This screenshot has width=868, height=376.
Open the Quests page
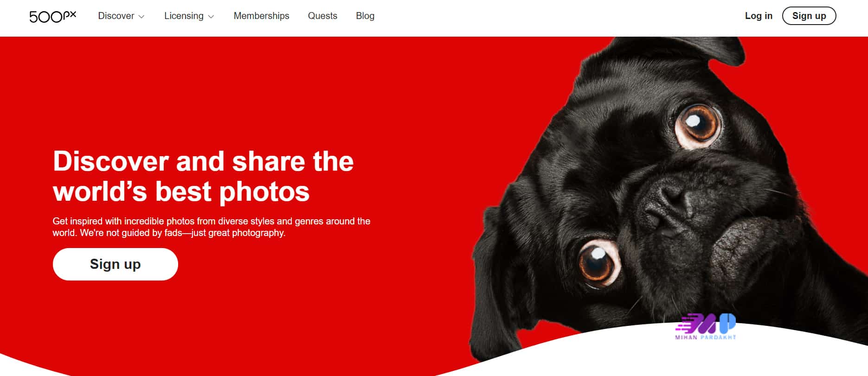322,16
